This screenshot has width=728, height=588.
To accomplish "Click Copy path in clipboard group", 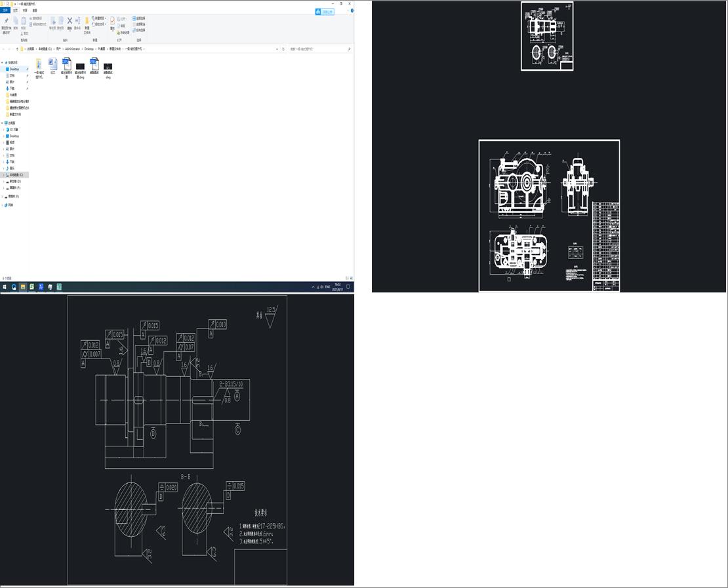I will pos(35,18).
